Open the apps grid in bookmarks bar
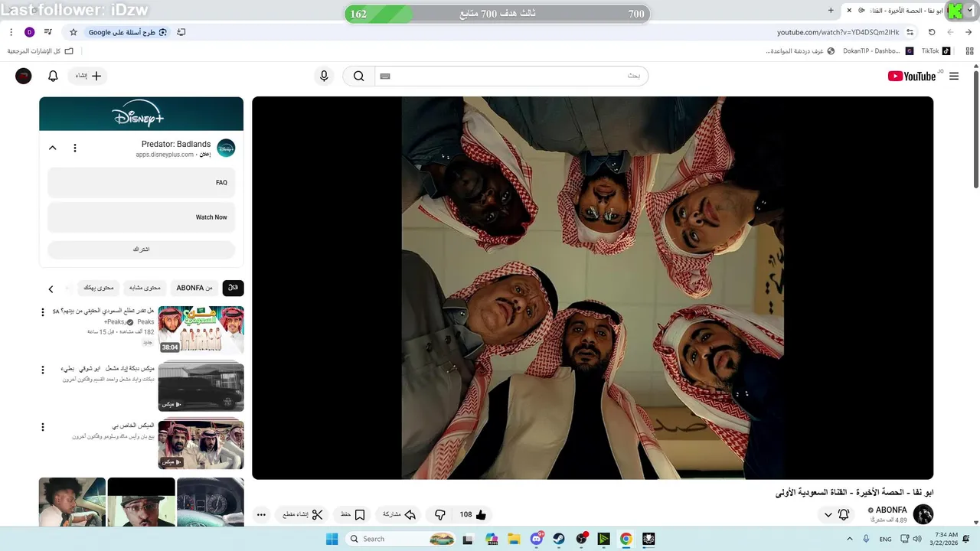The height and width of the screenshot is (551, 980). (969, 51)
